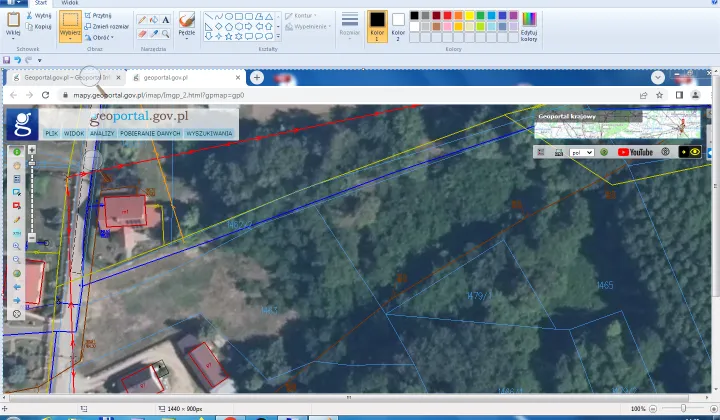Open the ANALIZY menu in Geoportal

102,133
